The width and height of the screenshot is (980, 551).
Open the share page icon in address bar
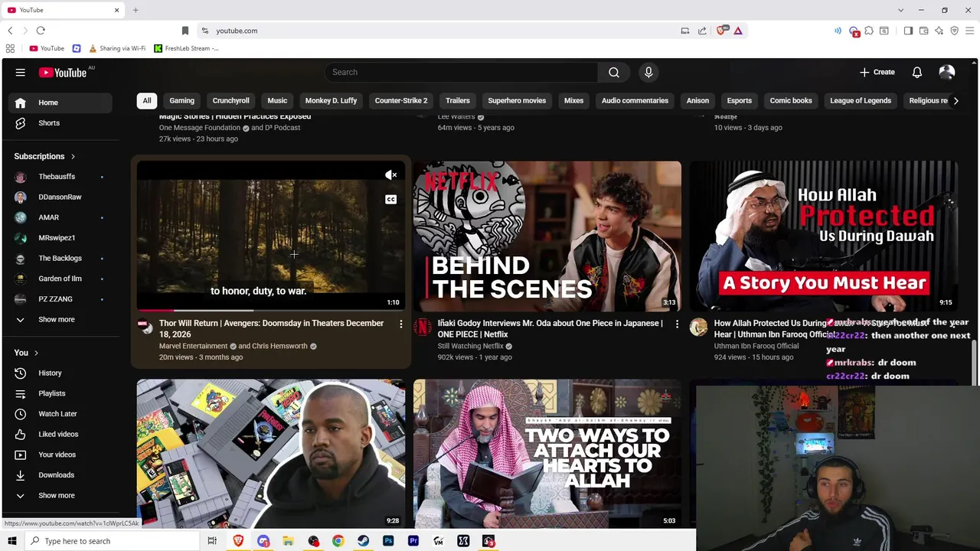tap(702, 31)
